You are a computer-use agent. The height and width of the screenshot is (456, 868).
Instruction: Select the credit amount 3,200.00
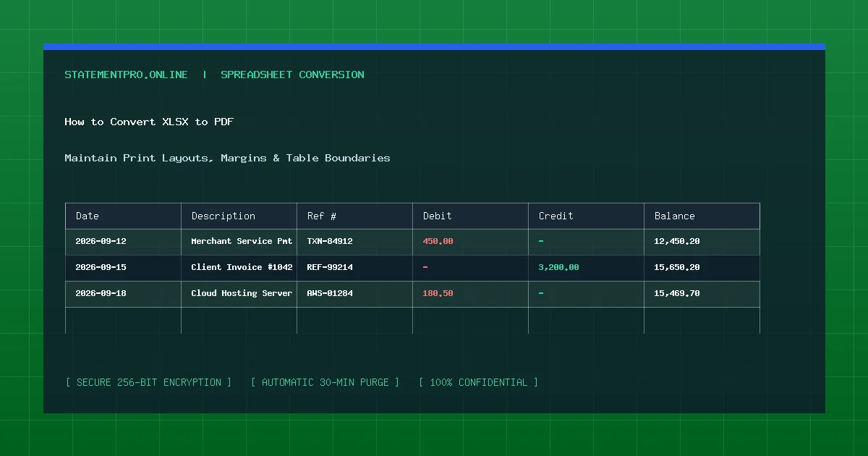click(x=558, y=267)
